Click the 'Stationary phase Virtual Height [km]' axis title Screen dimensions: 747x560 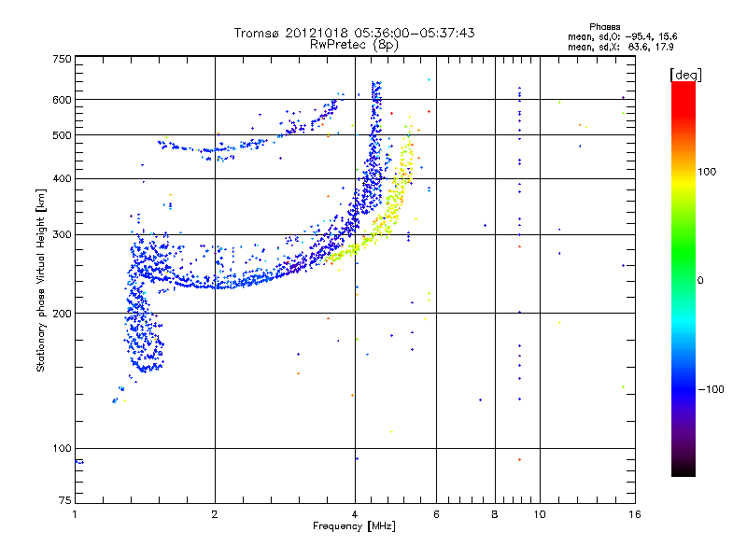[x=41, y=280]
